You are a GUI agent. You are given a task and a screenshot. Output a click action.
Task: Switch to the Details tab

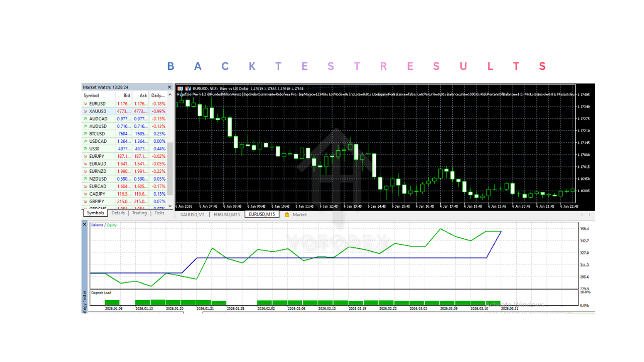coord(118,213)
